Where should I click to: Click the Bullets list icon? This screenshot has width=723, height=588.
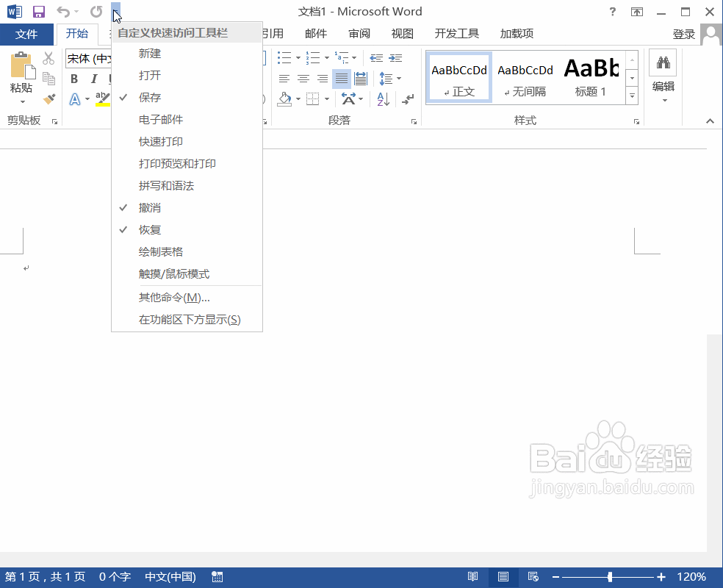[x=284, y=57]
